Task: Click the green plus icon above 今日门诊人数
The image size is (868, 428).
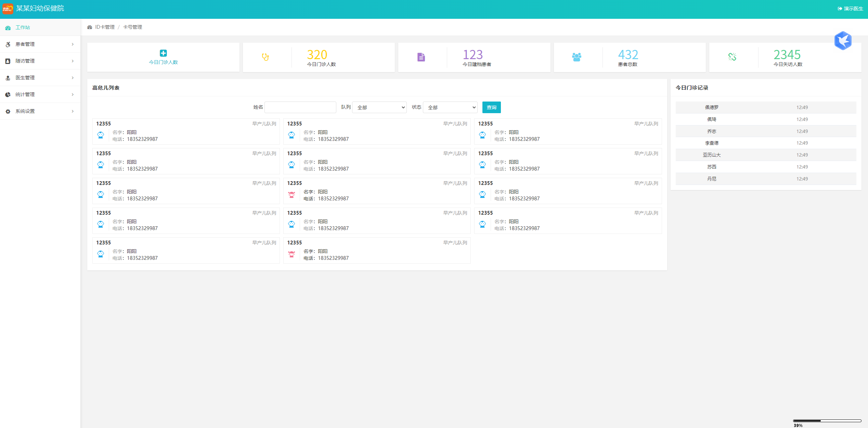Action: 163,53
